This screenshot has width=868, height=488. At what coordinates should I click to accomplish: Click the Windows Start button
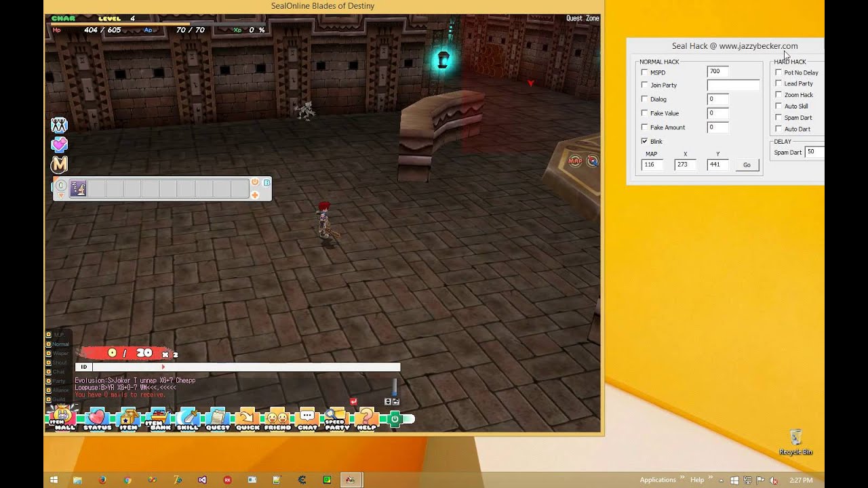pos(54,480)
